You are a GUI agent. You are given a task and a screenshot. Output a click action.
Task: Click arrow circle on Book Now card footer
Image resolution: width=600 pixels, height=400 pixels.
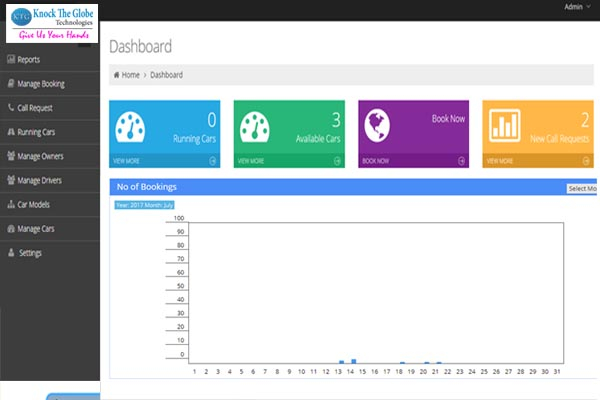[461, 161]
